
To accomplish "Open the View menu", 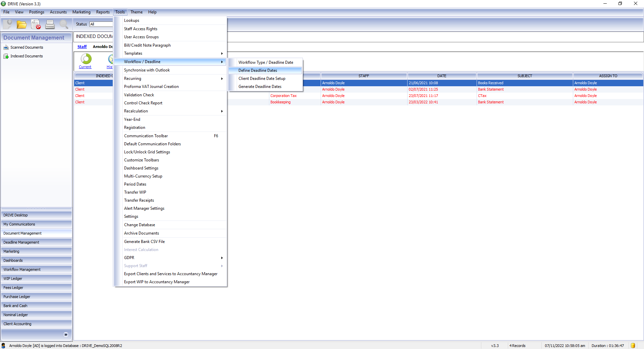I will 19,12.
